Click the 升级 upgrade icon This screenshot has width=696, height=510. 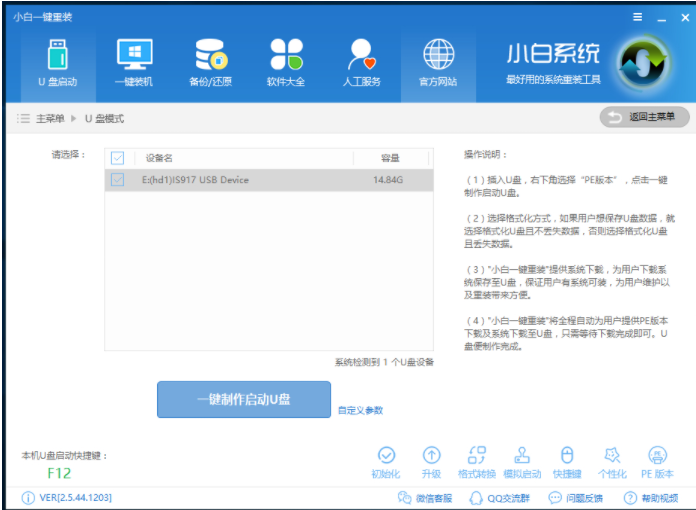[x=431, y=463]
